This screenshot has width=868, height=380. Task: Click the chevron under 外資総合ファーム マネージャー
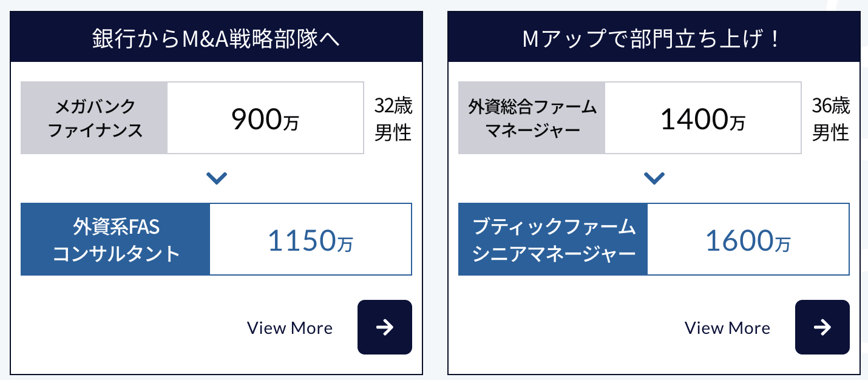pyautogui.click(x=654, y=178)
